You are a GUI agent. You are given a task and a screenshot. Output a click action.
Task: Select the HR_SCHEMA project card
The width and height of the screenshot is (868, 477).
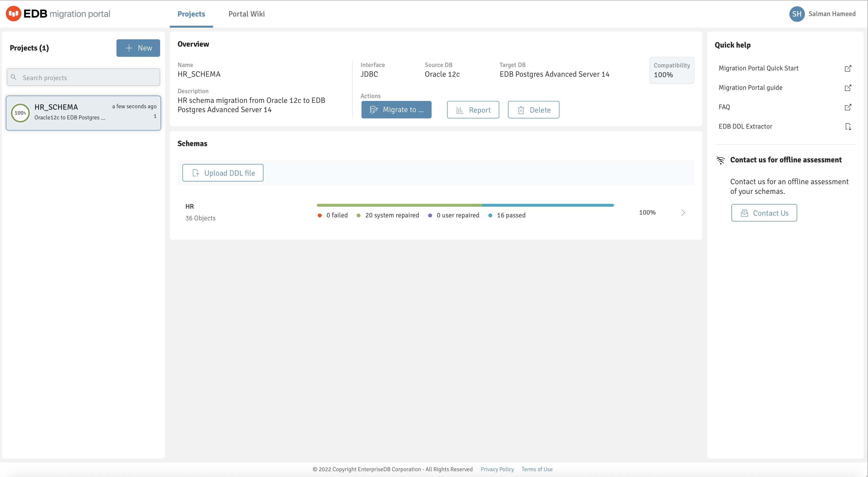coord(83,113)
